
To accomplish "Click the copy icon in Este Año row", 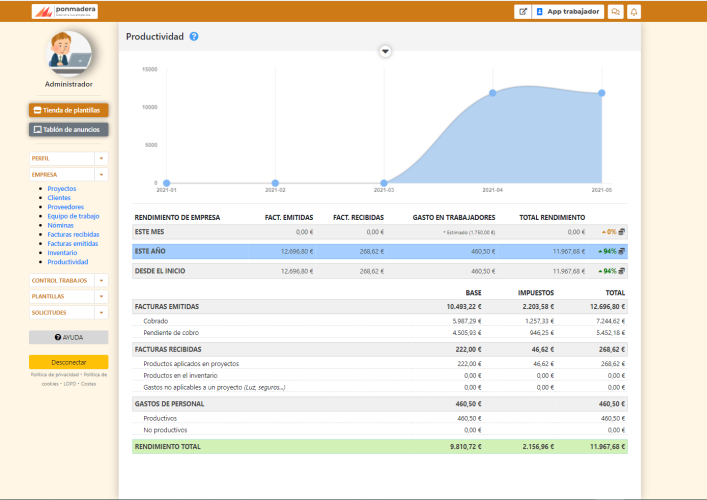I will click(x=622, y=251).
